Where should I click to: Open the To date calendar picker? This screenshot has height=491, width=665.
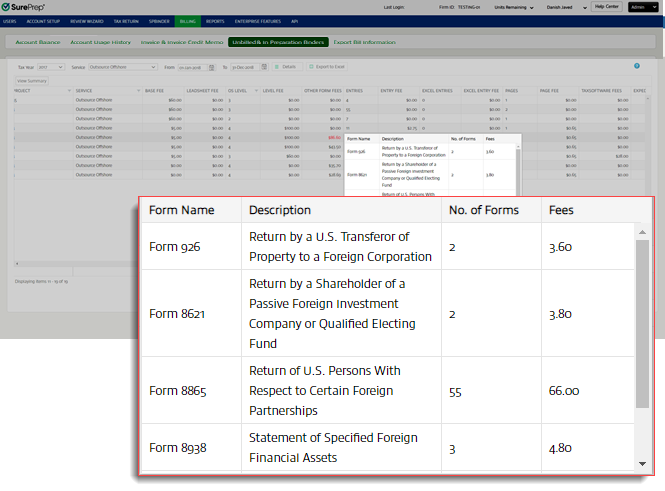tap(263, 66)
